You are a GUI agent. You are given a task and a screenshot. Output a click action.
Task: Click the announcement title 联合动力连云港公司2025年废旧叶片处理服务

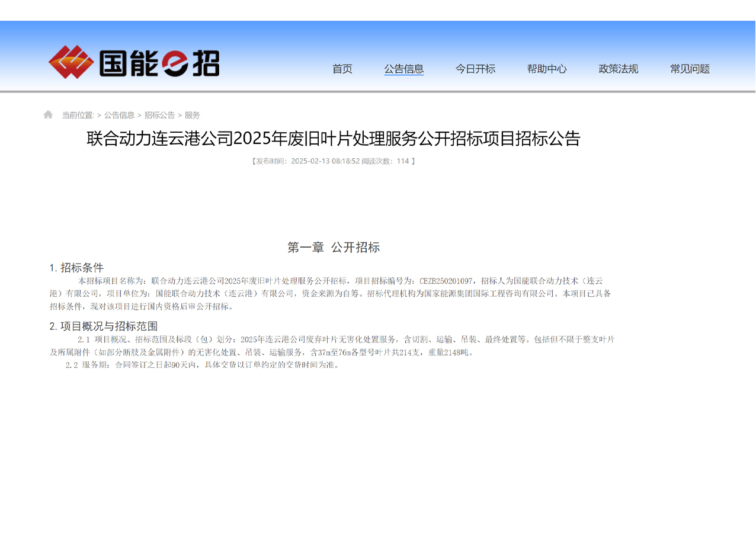tap(334, 139)
